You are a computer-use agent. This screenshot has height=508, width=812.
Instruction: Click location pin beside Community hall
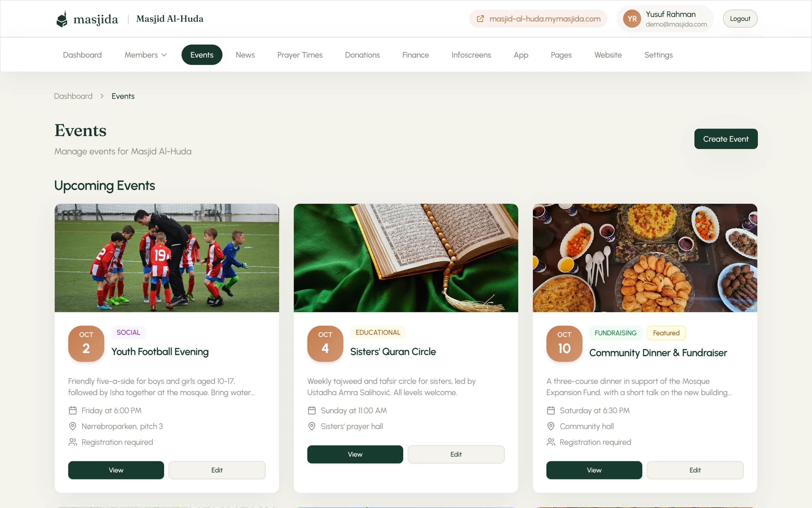pos(551,426)
